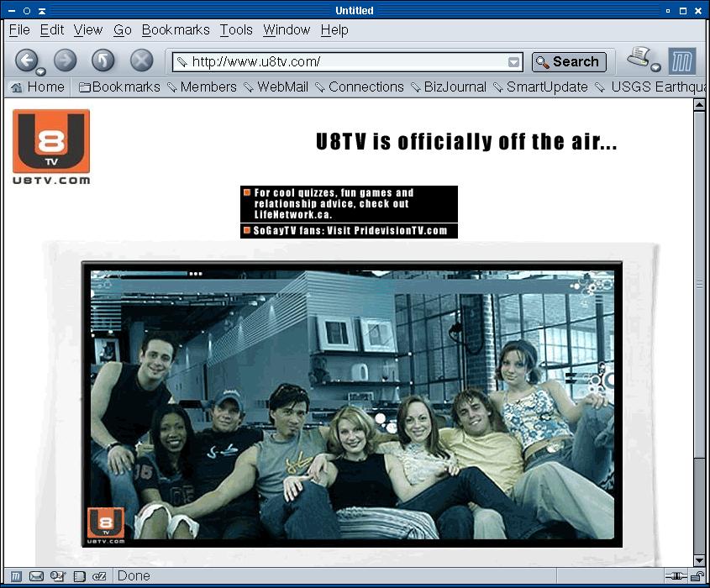Open Mail from the status bar envelope icon
The image size is (710, 588).
(x=36, y=576)
